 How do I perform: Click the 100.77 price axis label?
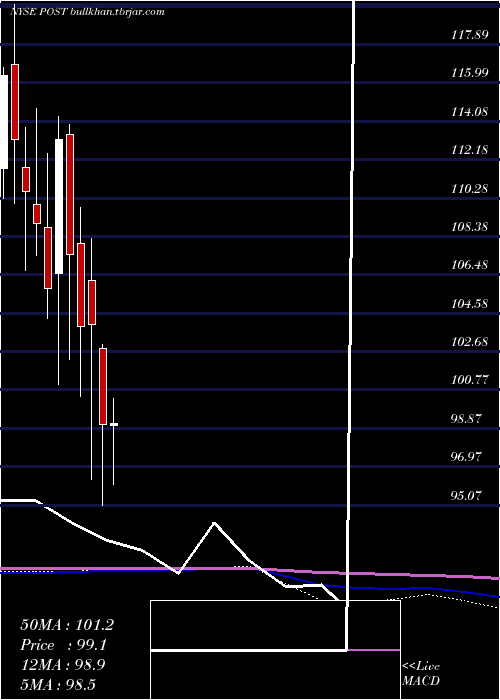point(470,380)
